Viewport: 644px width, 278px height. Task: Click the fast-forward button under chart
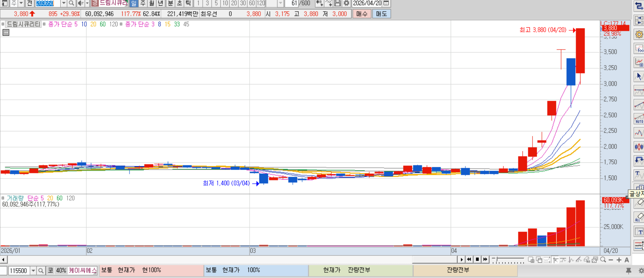485,260
